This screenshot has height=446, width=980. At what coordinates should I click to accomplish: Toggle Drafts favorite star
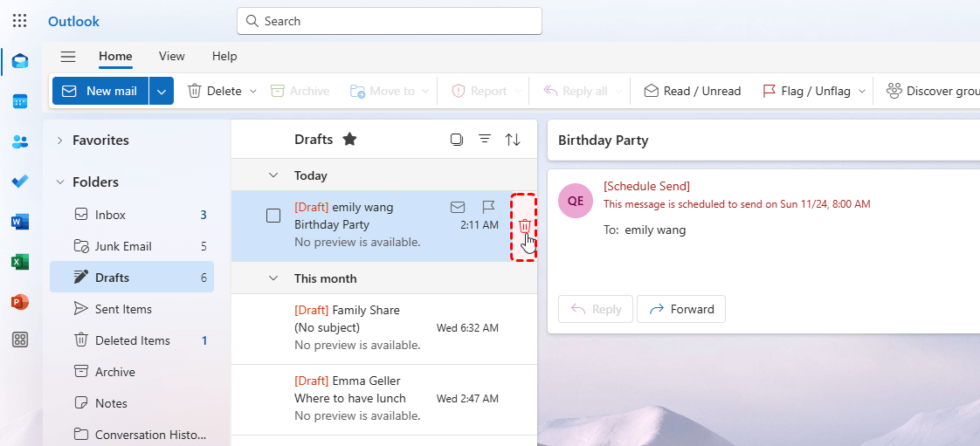click(x=349, y=140)
